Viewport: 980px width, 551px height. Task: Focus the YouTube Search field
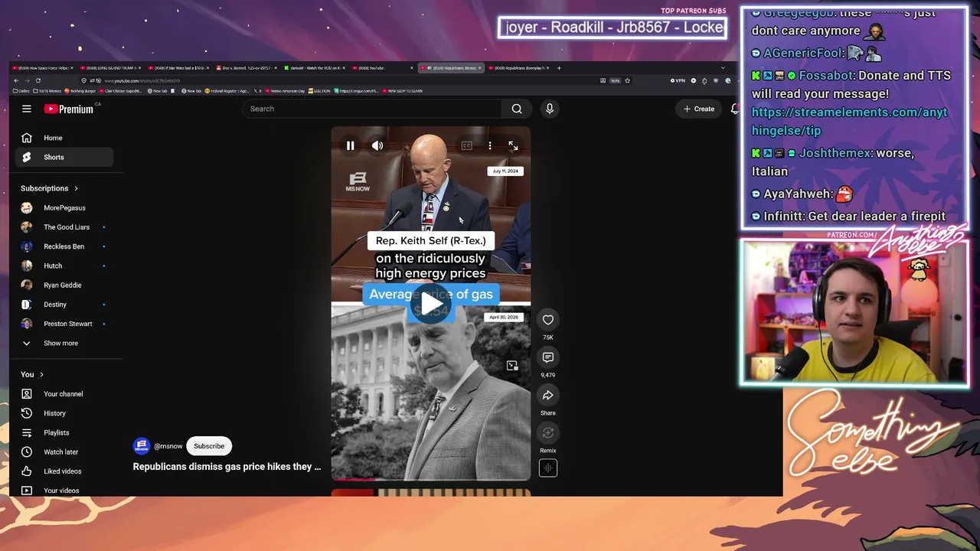pyautogui.click(x=372, y=109)
